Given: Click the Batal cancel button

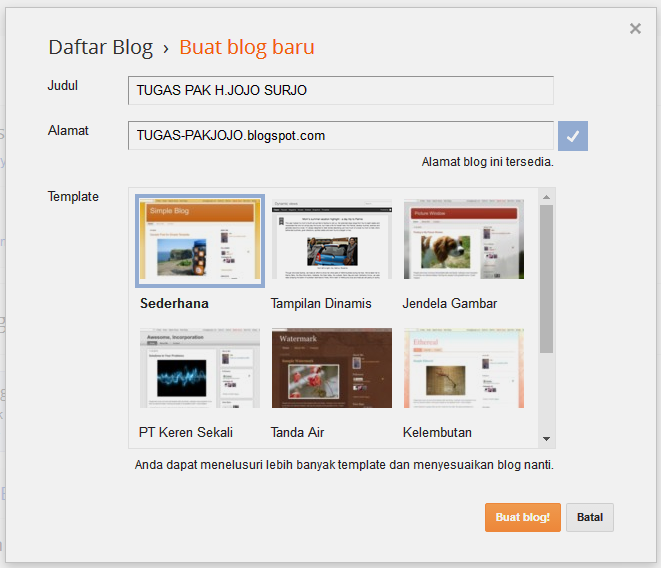Looking at the screenshot, I should pos(590,517).
